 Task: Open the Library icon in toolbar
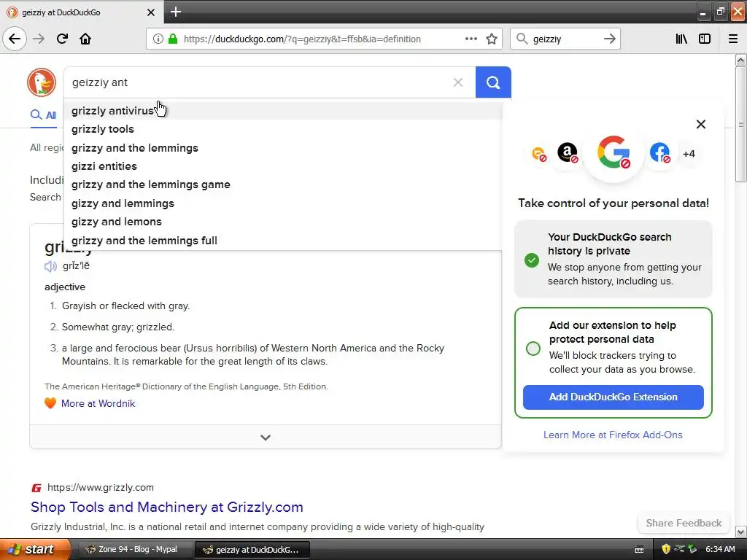(681, 39)
